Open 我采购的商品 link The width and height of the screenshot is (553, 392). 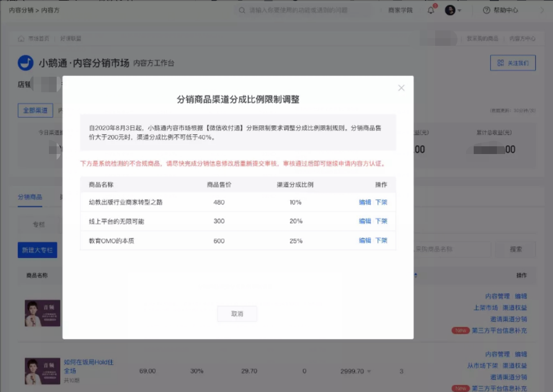pyautogui.click(x=482, y=39)
